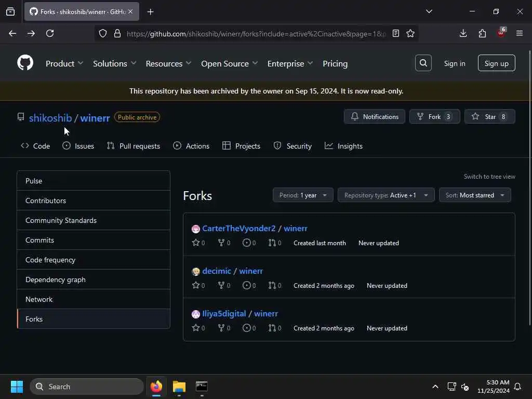Viewport: 532px width, 399px height.
Task: Open Sort: Most starred dropdown
Action: click(x=475, y=195)
